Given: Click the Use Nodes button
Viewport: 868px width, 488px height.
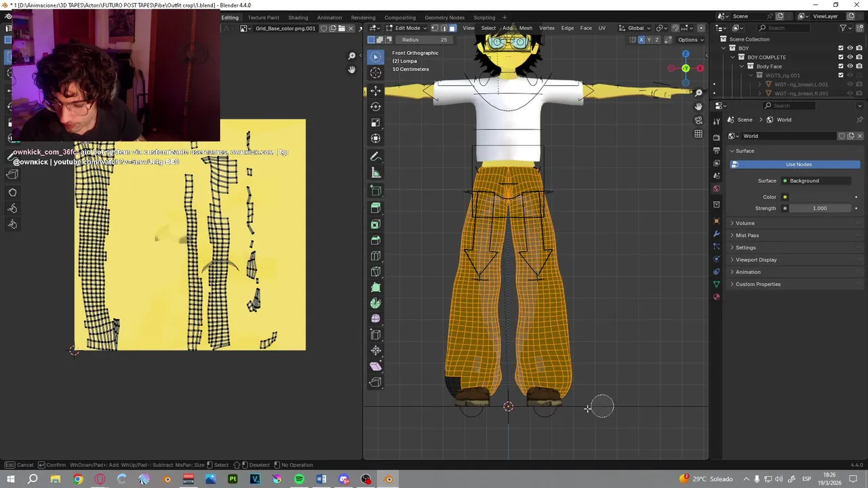Looking at the screenshot, I should coord(798,165).
